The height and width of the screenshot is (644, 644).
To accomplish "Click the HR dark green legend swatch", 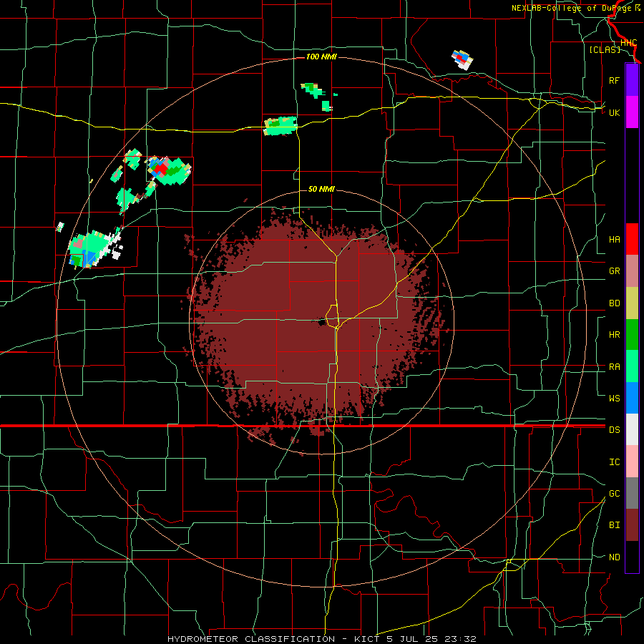I will click(632, 334).
